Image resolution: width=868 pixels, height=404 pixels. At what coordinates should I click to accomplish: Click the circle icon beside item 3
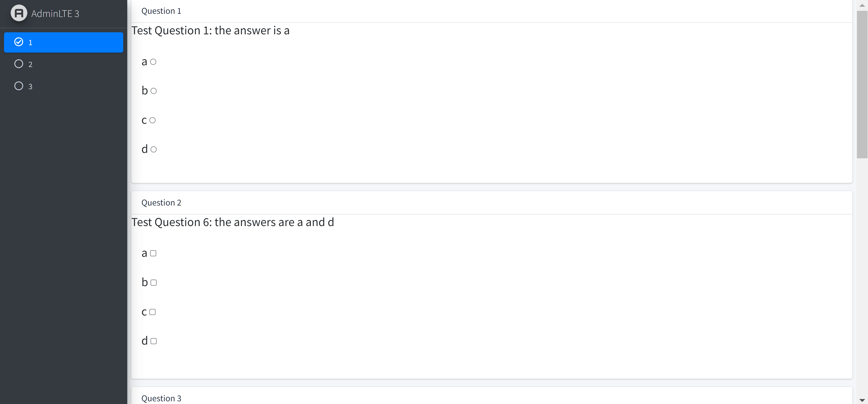[19, 86]
